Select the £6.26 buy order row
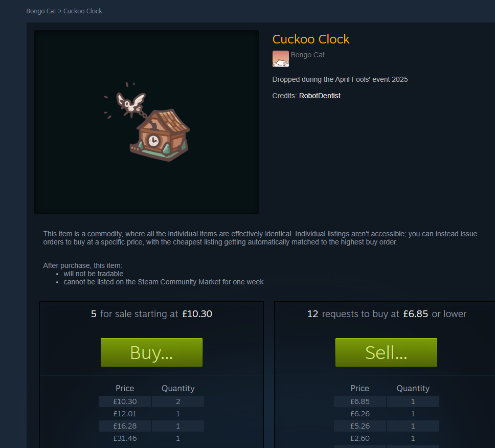 387,414
